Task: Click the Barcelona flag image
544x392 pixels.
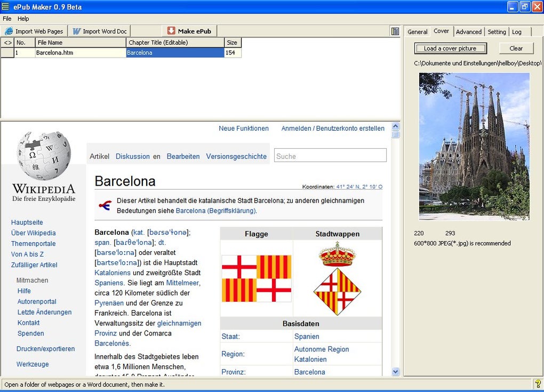Action: pyautogui.click(x=257, y=278)
